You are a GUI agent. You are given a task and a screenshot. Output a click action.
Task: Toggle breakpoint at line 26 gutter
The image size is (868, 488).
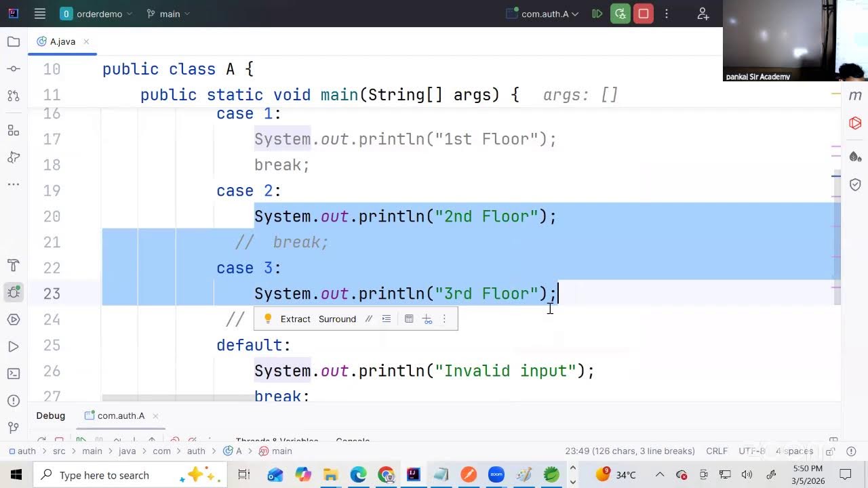tap(52, 371)
